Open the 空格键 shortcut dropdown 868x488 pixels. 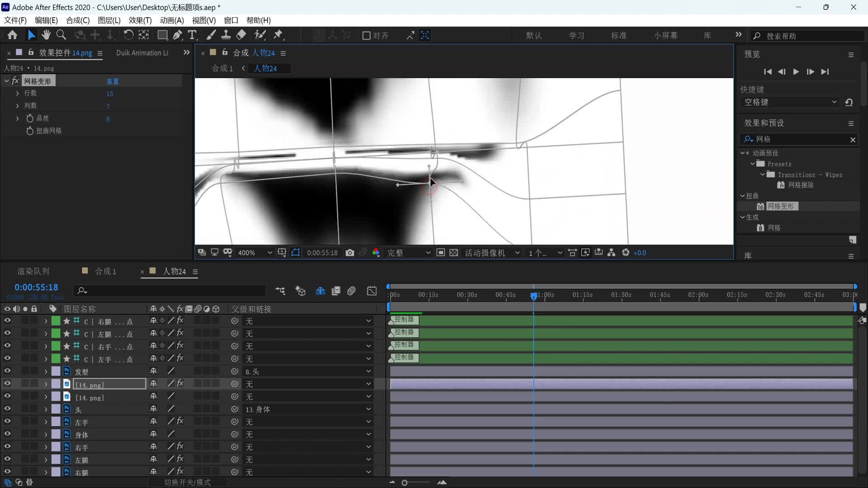click(791, 103)
